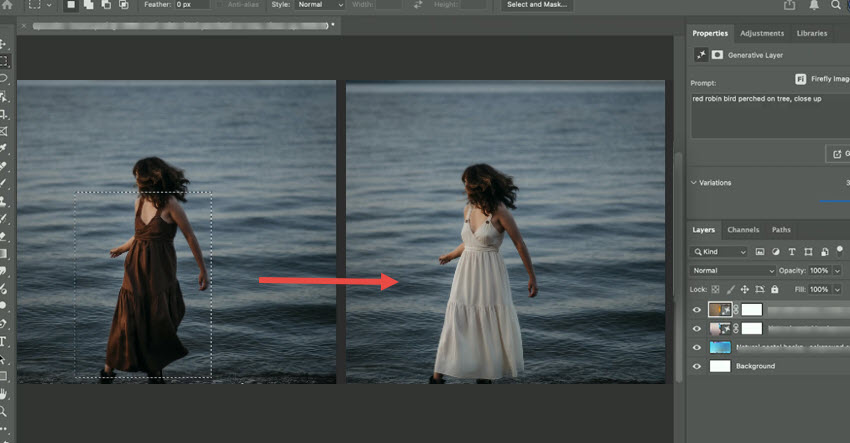Click the Select and Mask button
850x443 pixels.
(537, 4)
